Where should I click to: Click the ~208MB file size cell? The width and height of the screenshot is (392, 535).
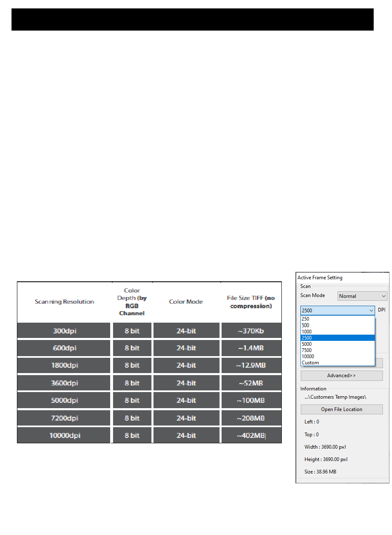pos(251,418)
